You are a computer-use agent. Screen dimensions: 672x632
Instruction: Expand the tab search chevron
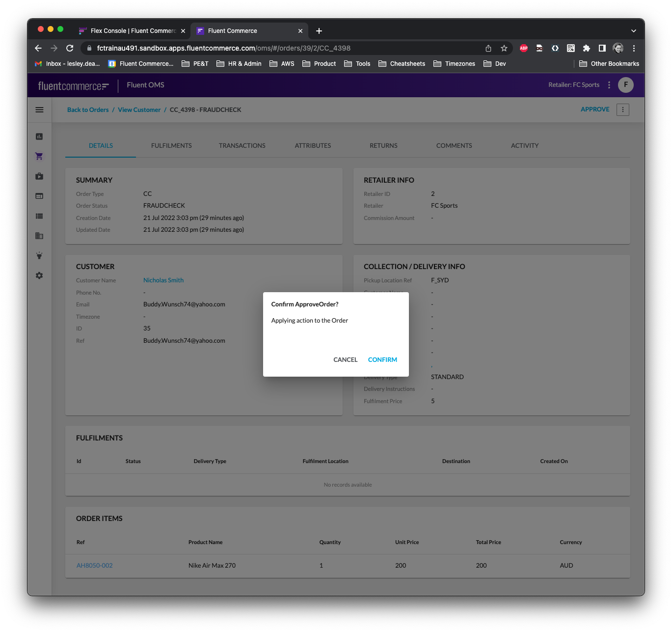[634, 31]
